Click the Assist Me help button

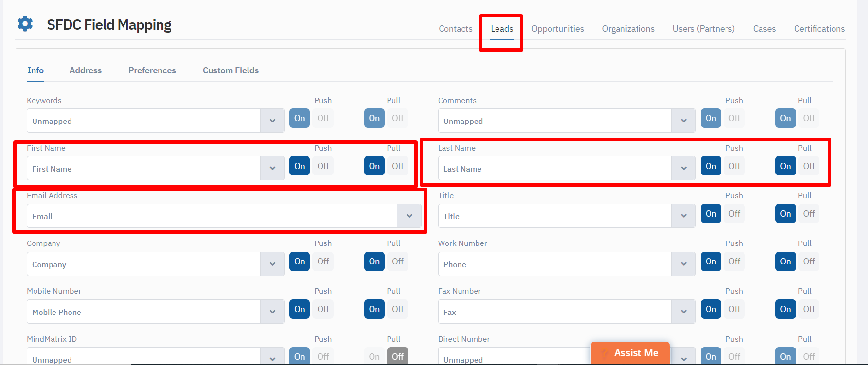pos(630,353)
